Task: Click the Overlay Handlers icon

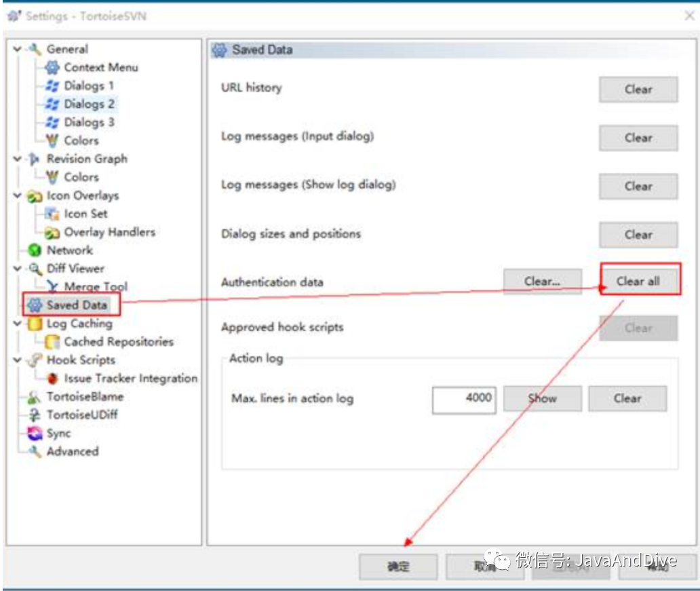Action: point(52,233)
